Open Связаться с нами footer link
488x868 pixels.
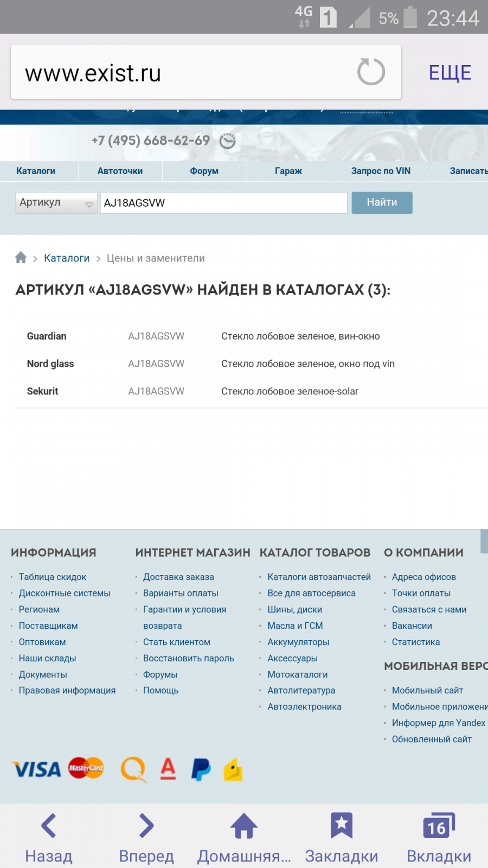click(x=429, y=609)
